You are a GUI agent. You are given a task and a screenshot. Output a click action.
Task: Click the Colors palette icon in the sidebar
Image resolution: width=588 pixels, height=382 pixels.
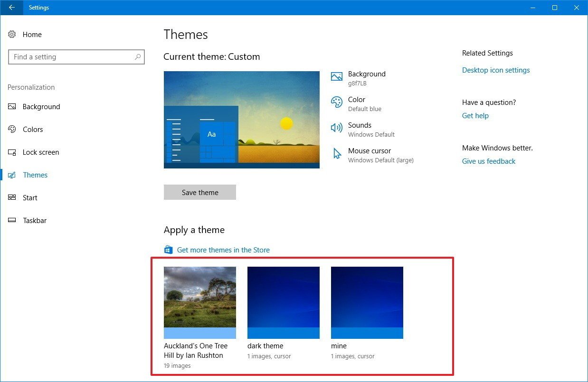pos(12,129)
